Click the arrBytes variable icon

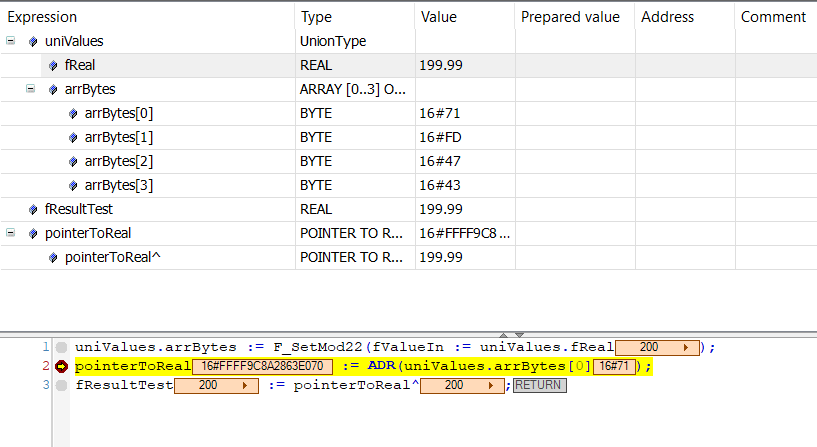click(x=53, y=89)
